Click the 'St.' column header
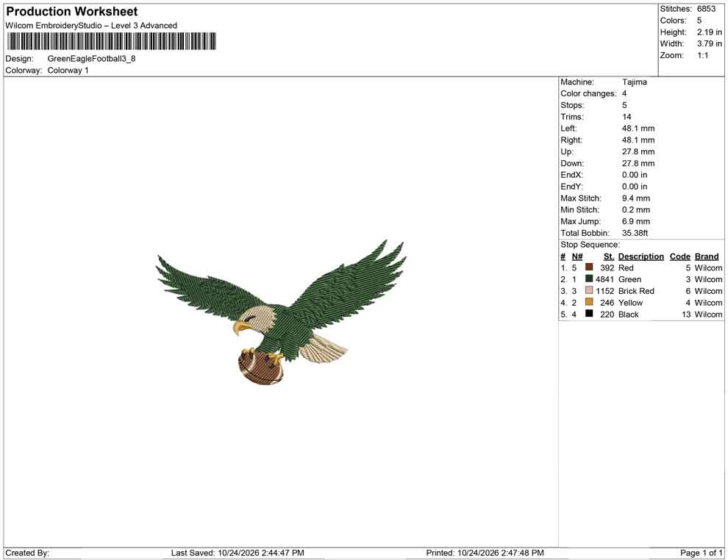The width and height of the screenshot is (728, 560). click(609, 256)
